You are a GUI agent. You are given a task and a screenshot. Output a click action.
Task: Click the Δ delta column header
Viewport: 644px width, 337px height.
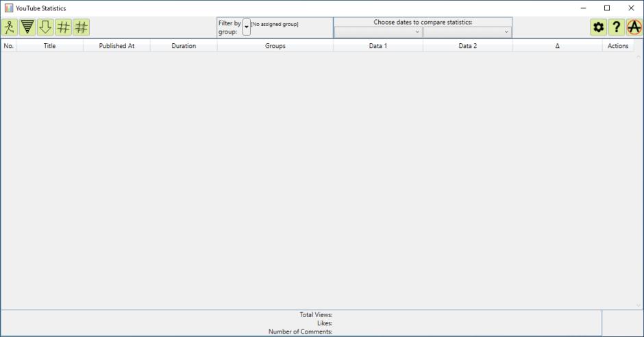pyautogui.click(x=558, y=46)
